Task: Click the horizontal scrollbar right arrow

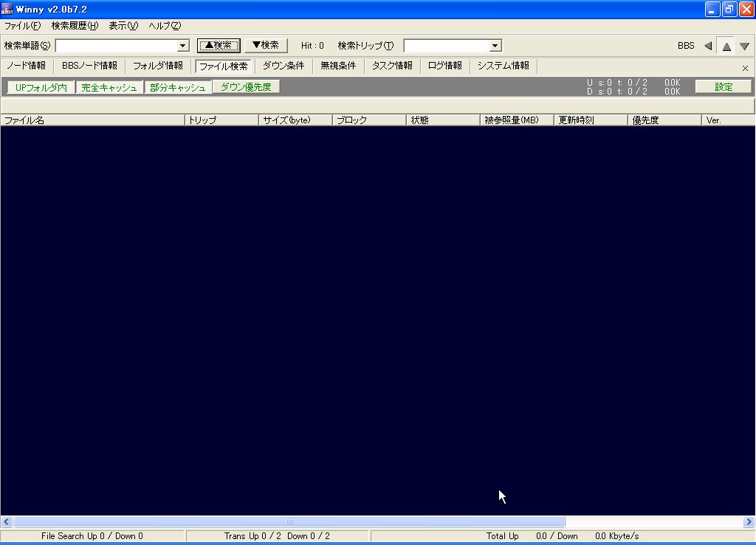Action: [x=749, y=522]
